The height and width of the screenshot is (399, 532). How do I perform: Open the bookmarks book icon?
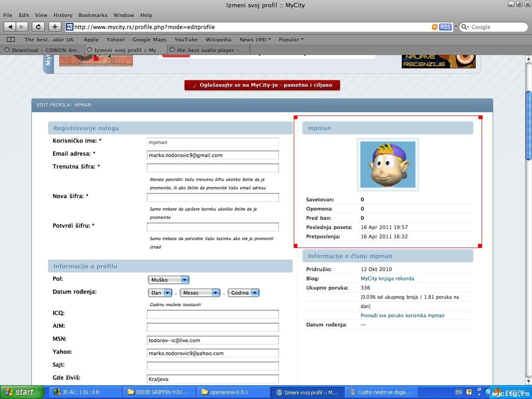click(11, 40)
